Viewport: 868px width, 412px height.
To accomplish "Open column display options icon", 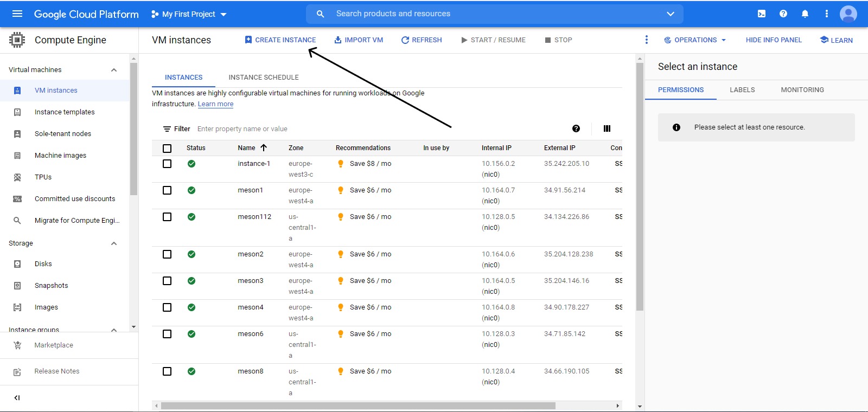I will (x=607, y=128).
